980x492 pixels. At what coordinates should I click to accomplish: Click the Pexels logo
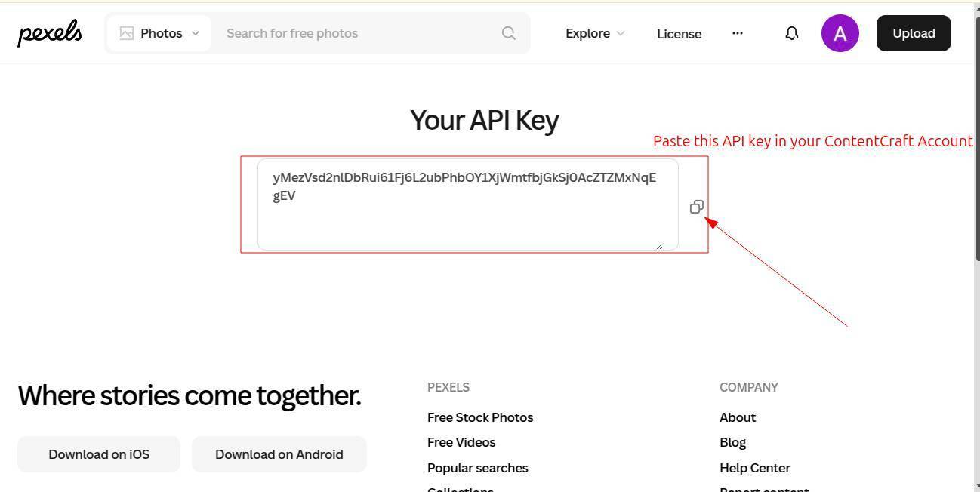pos(50,33)
